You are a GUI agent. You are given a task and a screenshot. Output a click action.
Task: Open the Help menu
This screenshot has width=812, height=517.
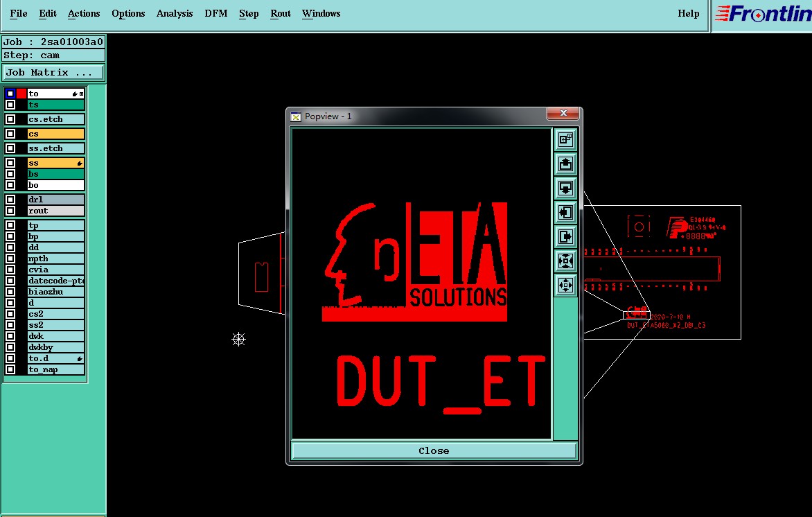click(x=688, y=13)
